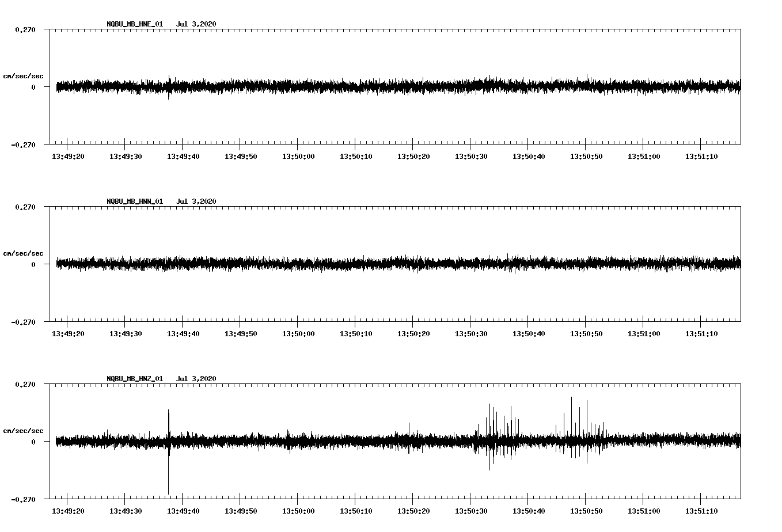The width and height of the screenshot is (782, 532).
Task: Click 13:50:50 on the HNZ time axis
Action: (586, 511)
